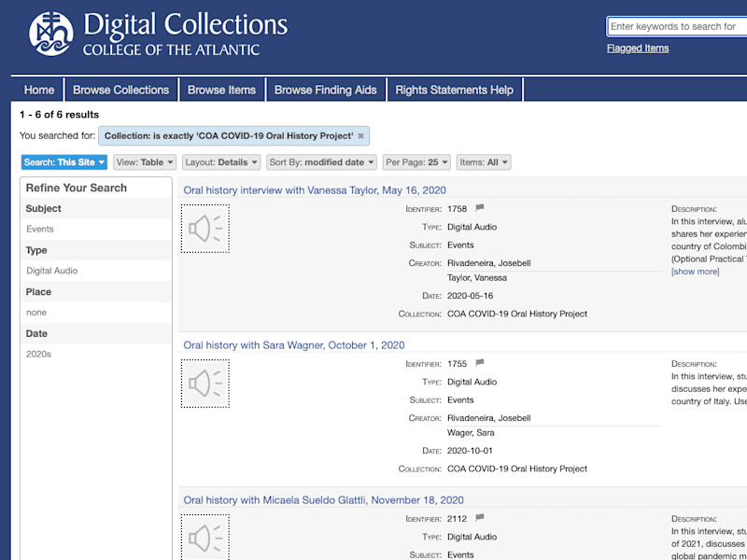This screenshot has width=747, height=560.
Task: Open the Flagged Items link
Action: coord(638,49)
